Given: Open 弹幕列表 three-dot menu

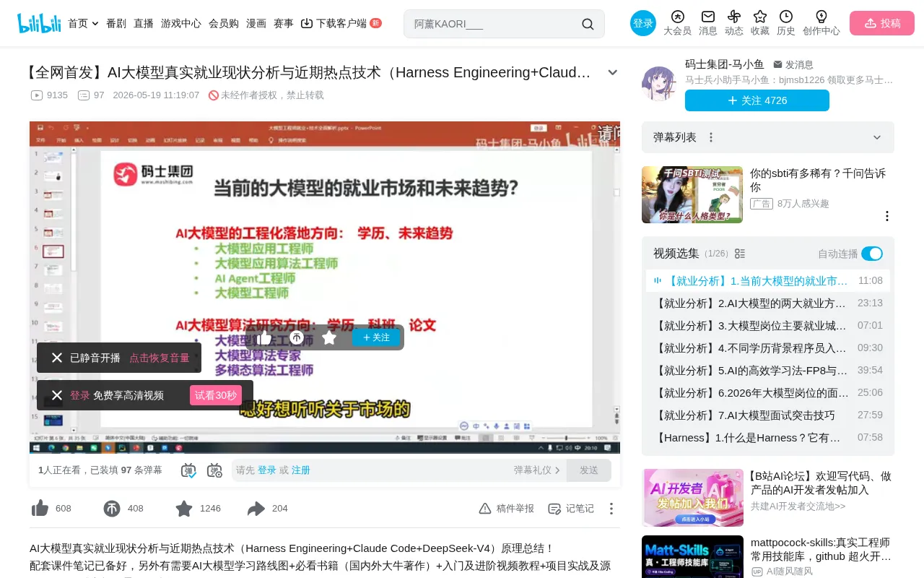Looking at the screenshot, I should click(x=711, y=137).
